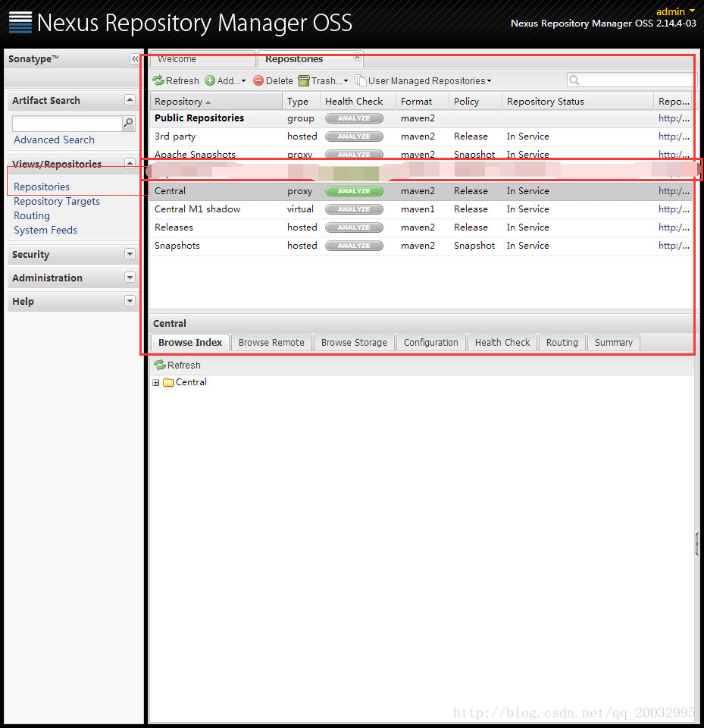This screenshot has height=728, width=704.
Task: Click Analyze for Releases repository
Action: point(354,227)
